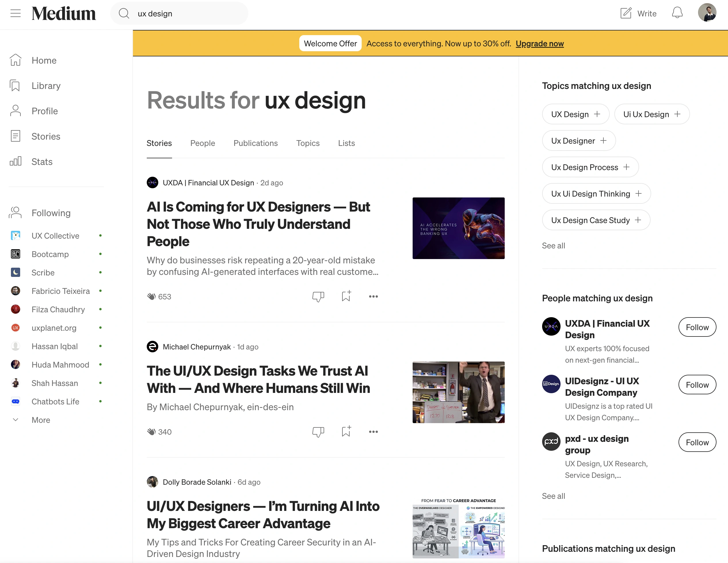Click the notifications bell icon
728x563 pixels.
[x=677, y=13]
